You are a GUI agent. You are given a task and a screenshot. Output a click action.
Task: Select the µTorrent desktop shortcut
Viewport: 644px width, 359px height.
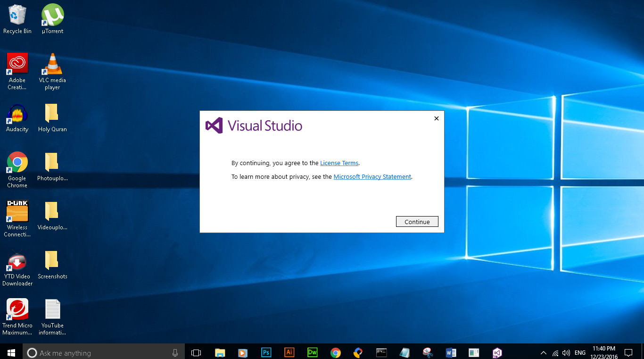52,19
